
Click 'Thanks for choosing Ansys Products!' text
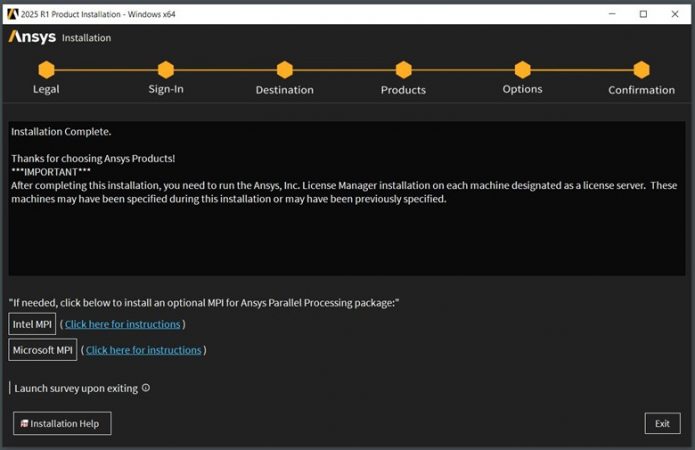93,158
